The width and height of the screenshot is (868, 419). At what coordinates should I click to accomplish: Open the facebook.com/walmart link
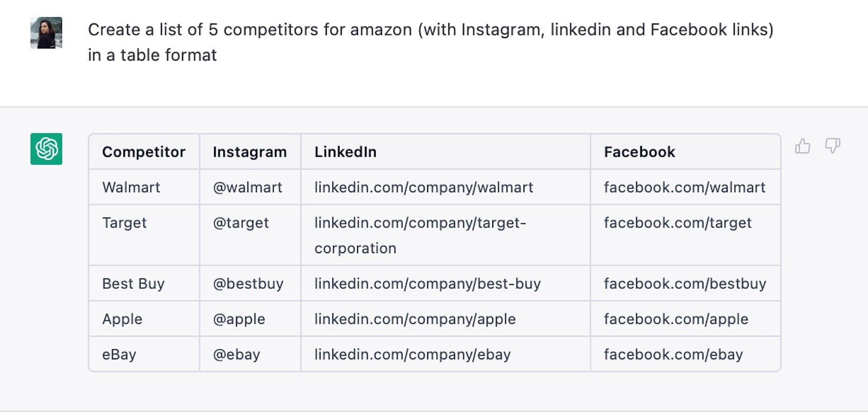pyautogui.click(x=684, y=187)
